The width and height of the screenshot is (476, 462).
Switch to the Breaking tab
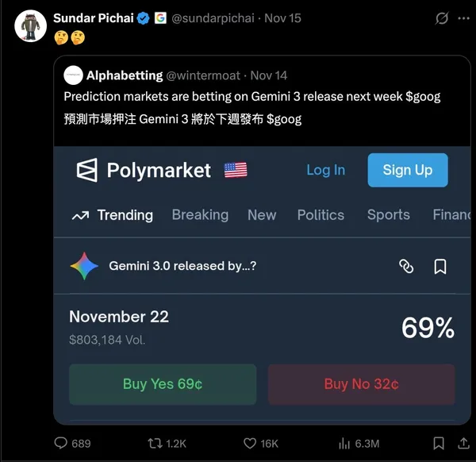click(x=200, y=215)
